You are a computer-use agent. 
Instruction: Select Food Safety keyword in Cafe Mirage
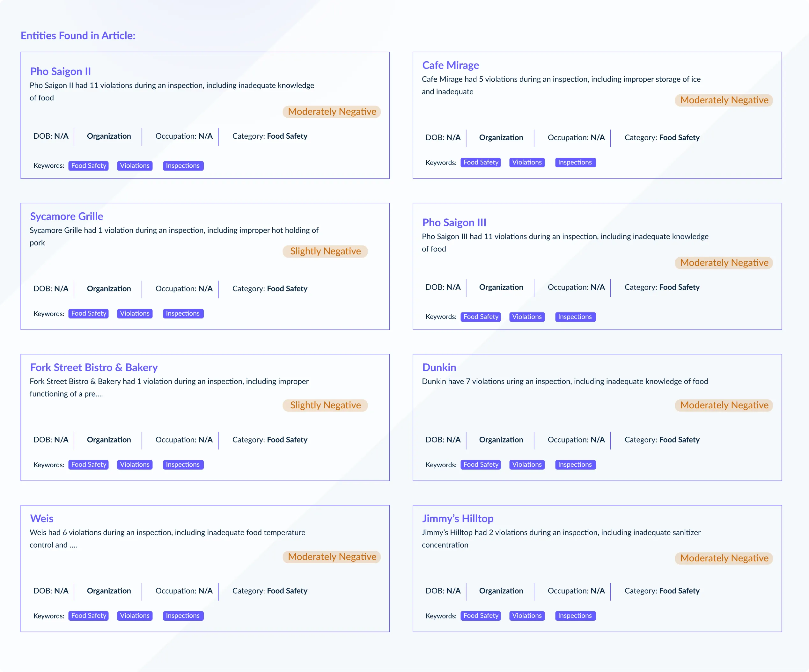point(481,163)
